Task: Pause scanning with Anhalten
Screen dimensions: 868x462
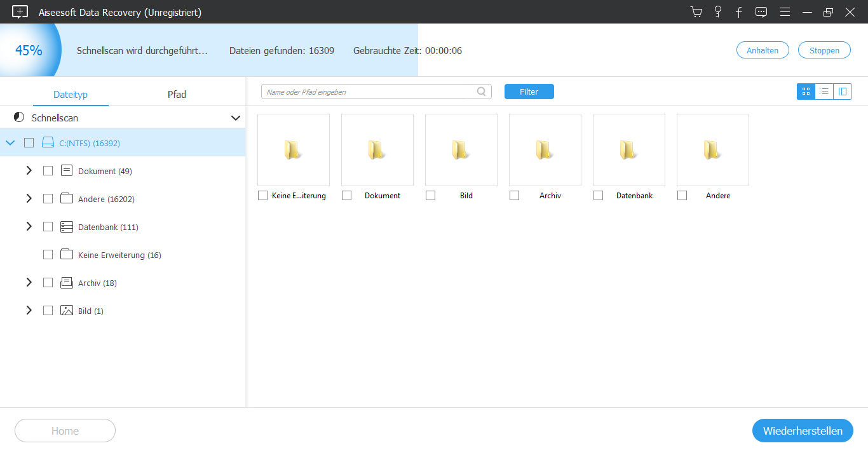Action: click(763, 50)
